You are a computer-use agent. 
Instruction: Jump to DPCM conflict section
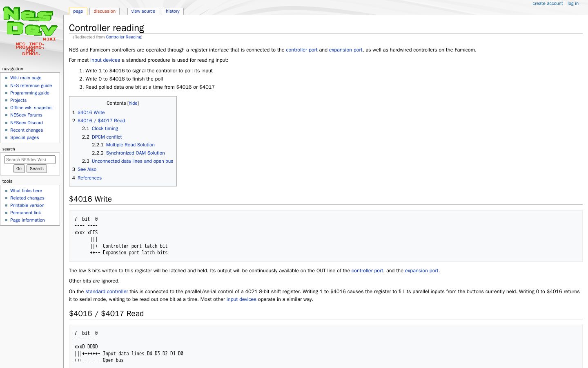(107, 137)
